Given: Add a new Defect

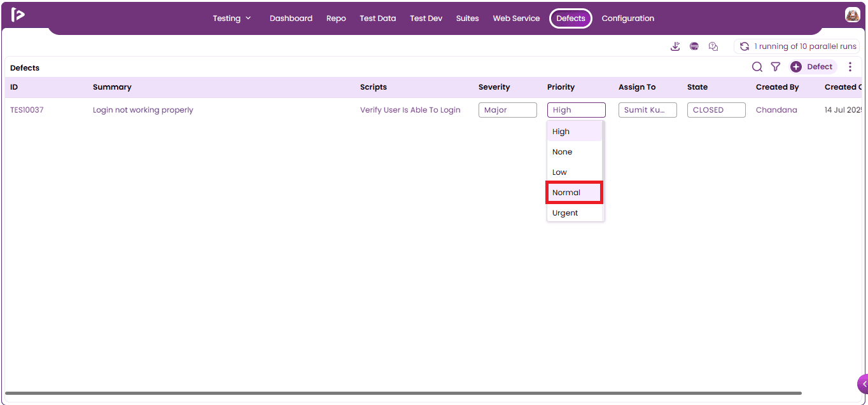Looking at the screenshot, I should point(813,67).
